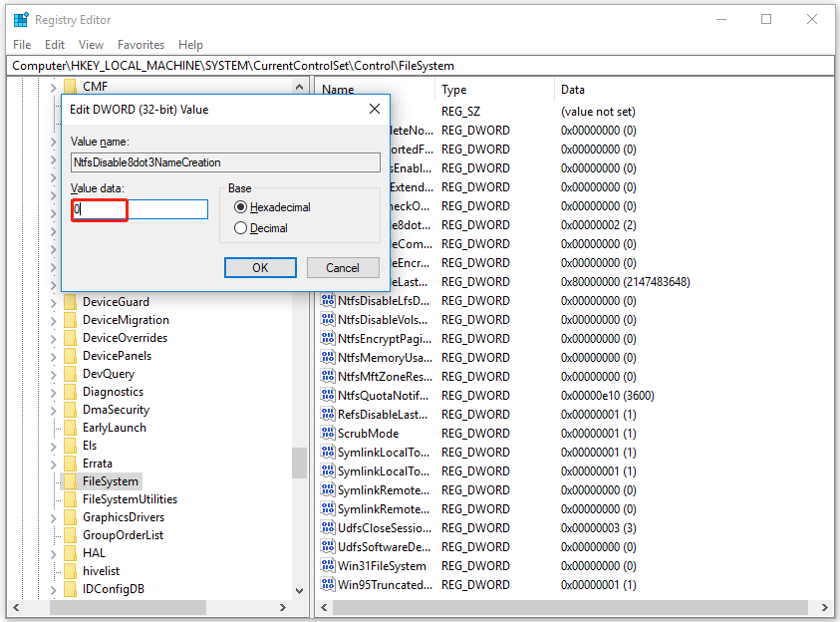Image resolution: width=840 pixels, height=622 pixels.
Task: Click the folder icon beside DeviceGuard
Action: click(x=70, y=302)
